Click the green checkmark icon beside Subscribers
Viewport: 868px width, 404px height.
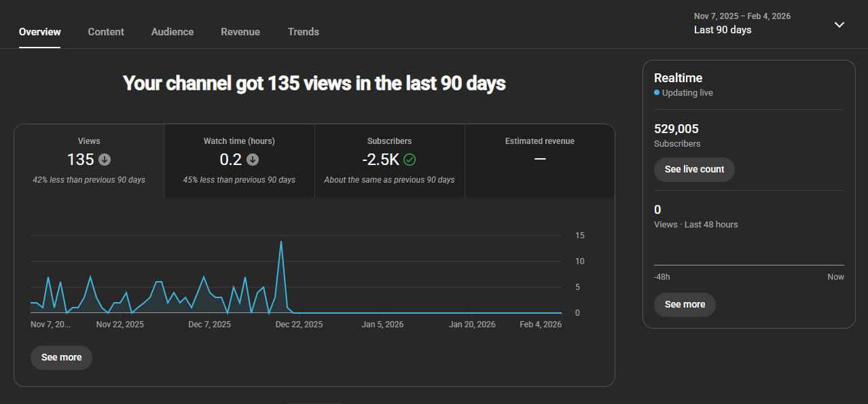point(409,160)
